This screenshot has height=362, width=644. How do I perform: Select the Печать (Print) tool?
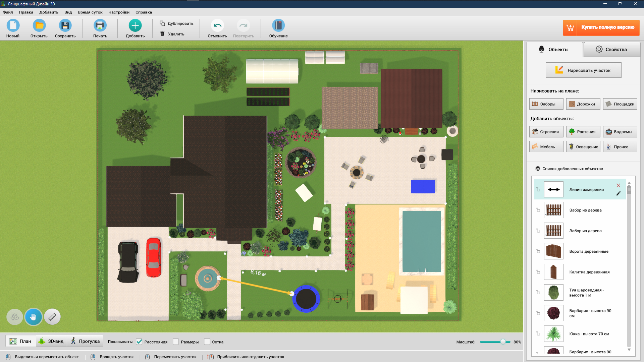pyautogui.click(x=100, y=28)
